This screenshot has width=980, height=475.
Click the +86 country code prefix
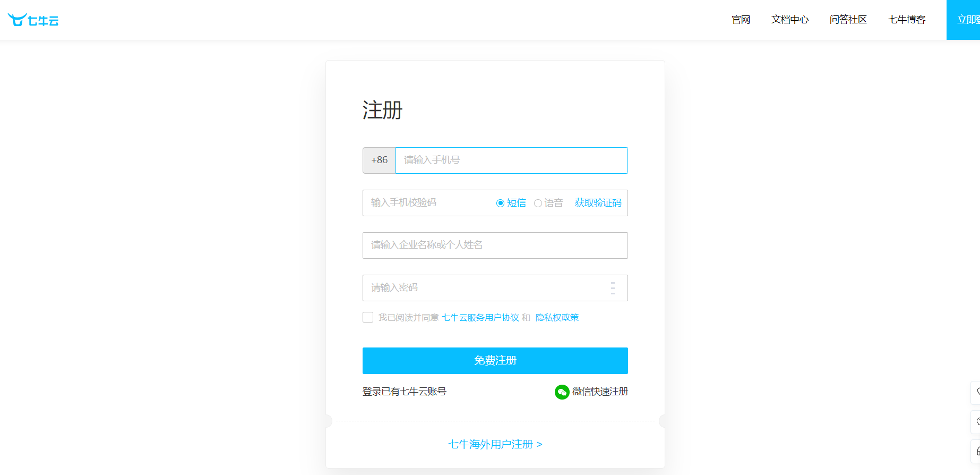click(380, 160)
